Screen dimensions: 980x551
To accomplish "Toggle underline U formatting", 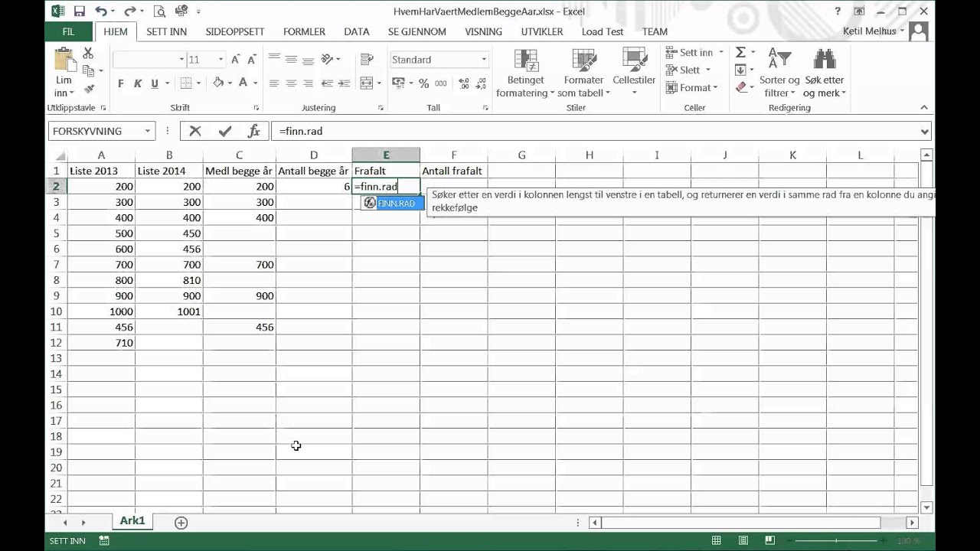I will (x=155, y=83).
